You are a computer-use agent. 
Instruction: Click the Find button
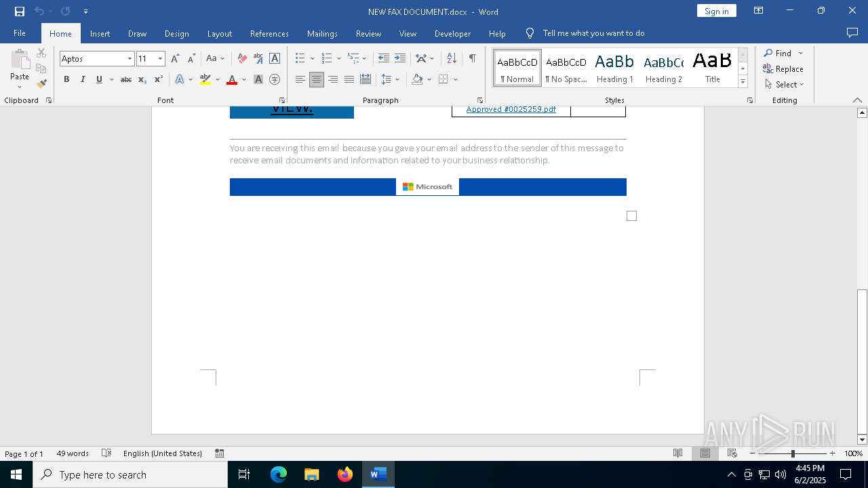[777, 54]
